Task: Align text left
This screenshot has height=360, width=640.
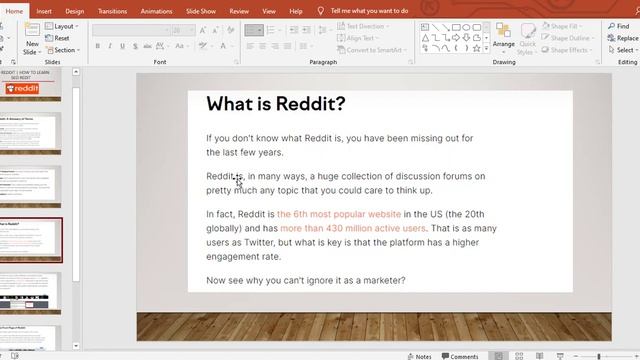Action: pos(250,46)
